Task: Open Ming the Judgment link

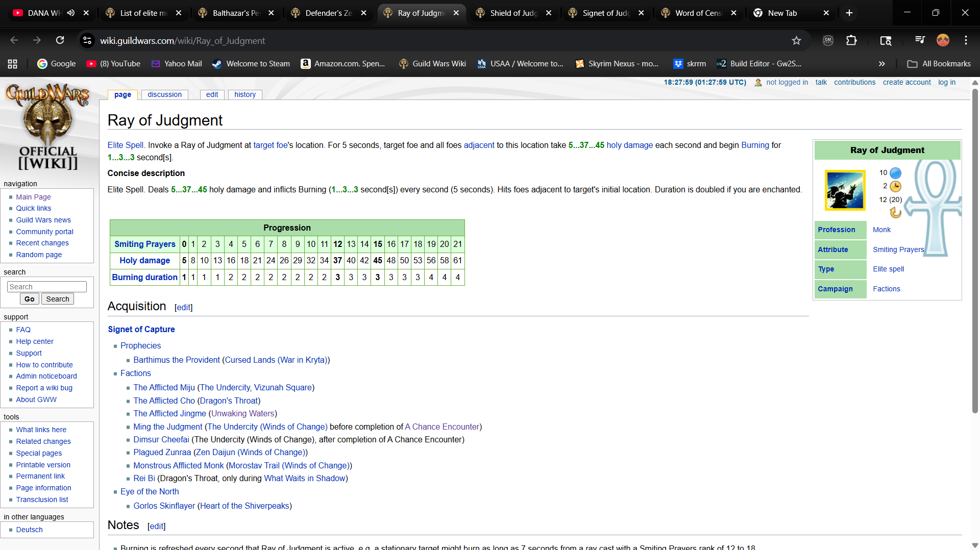Action: click(168, 427)
